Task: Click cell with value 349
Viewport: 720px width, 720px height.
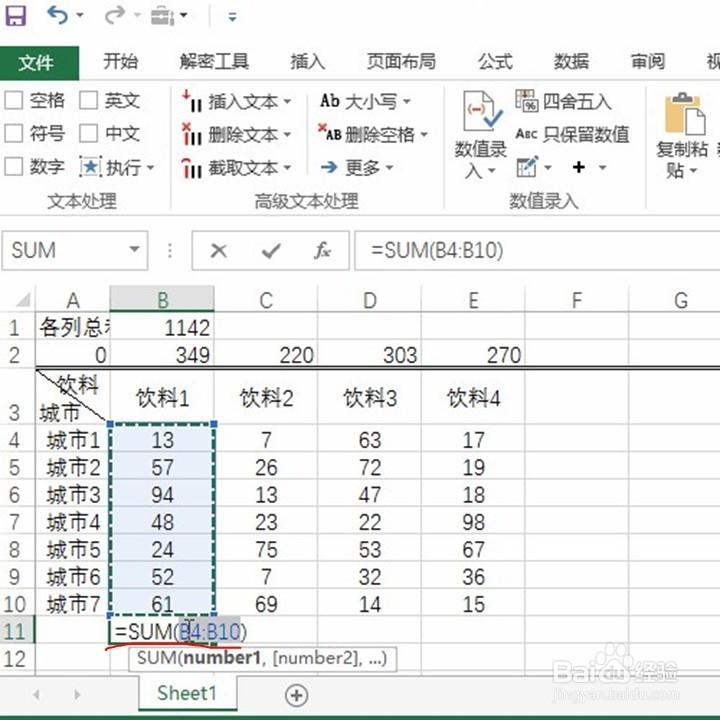Action: coord(162,354)
